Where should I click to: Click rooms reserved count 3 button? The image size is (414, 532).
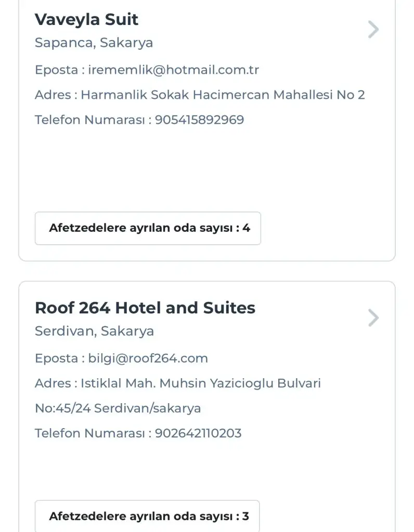coord(147,516)
